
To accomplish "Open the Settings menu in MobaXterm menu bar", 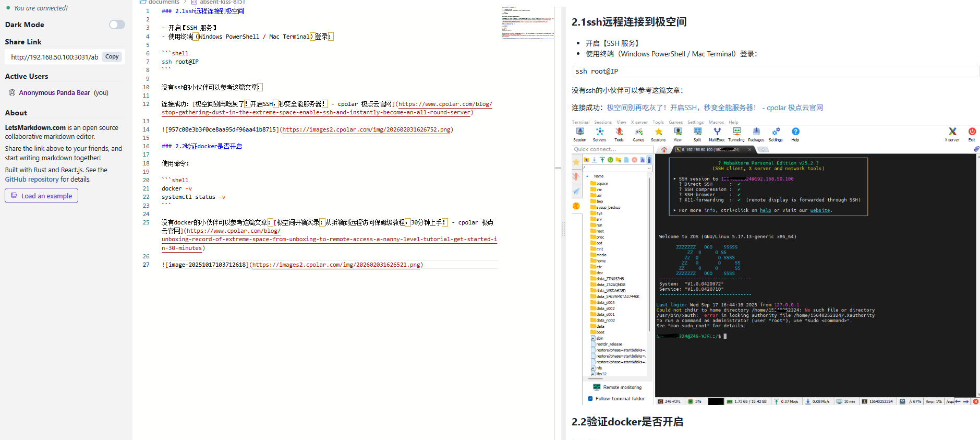I will point(695,122).
